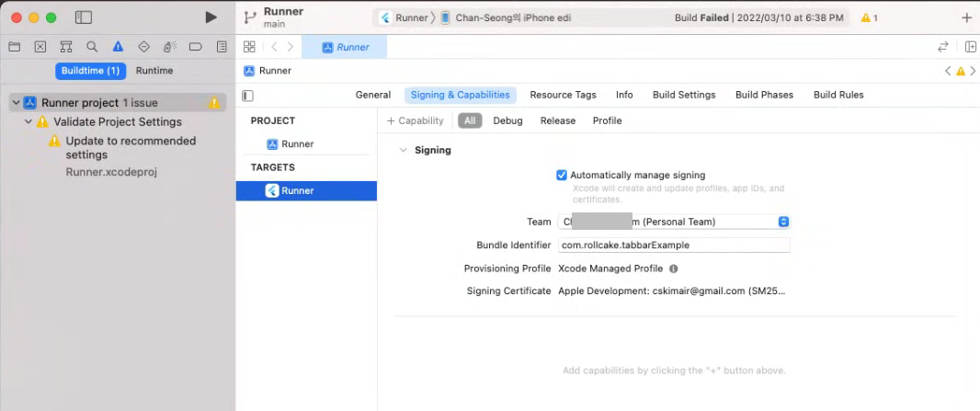This screenshot has height=411, width=980.
Task: Edit the Bundle Identifier field
Action: click(674, 245)
